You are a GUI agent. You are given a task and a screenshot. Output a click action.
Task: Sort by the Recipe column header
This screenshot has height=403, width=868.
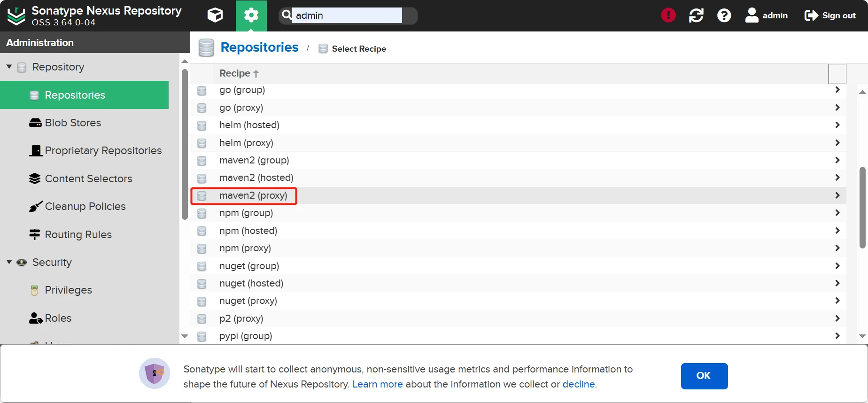click(x=235, y=74)
